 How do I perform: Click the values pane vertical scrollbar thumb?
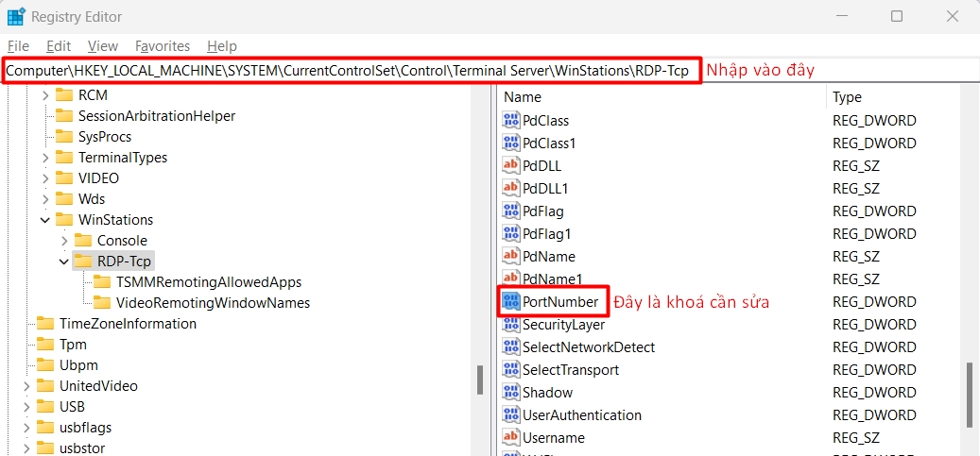[969, 397]
